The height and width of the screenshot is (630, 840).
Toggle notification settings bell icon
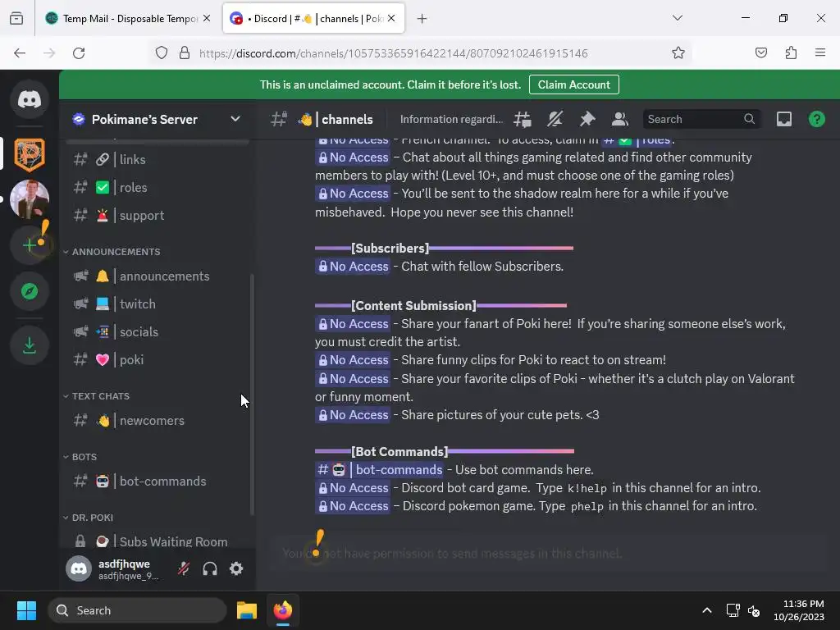click(x=555, y=120)
